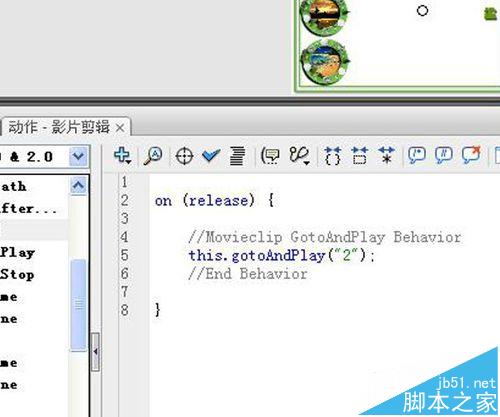
Task: Select the sunset round button on the stage
Action: coord(324,15)
